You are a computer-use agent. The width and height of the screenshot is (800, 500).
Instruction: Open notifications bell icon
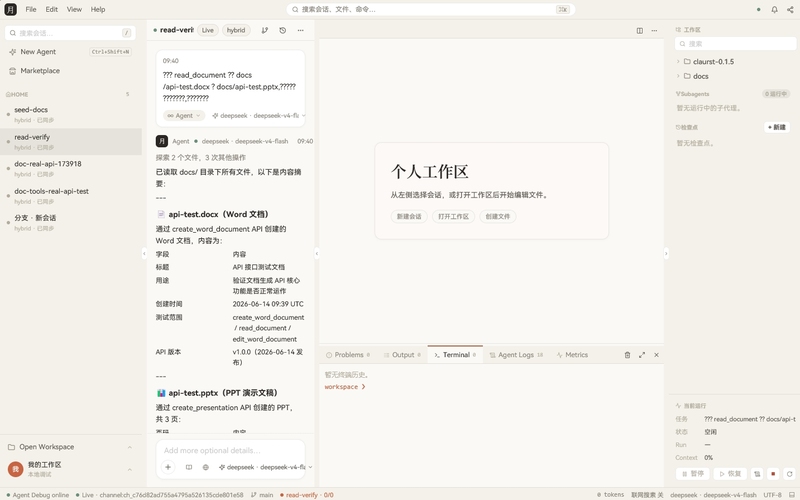point(774,9)
